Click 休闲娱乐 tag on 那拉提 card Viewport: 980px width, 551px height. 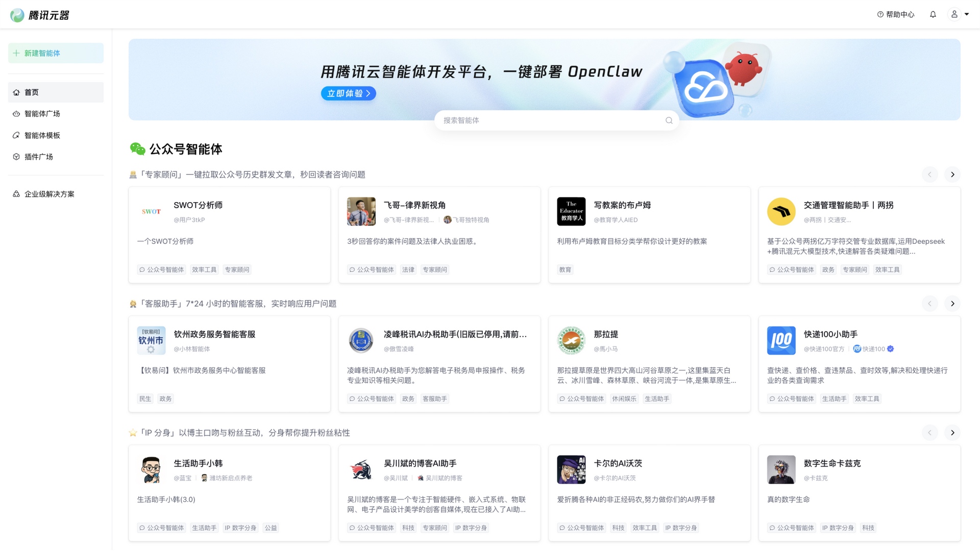[624, 398]
